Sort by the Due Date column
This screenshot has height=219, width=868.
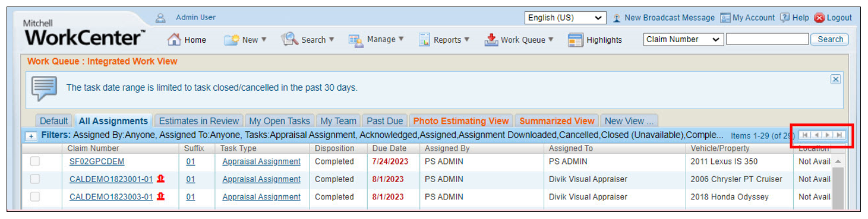tap(389, 148)
